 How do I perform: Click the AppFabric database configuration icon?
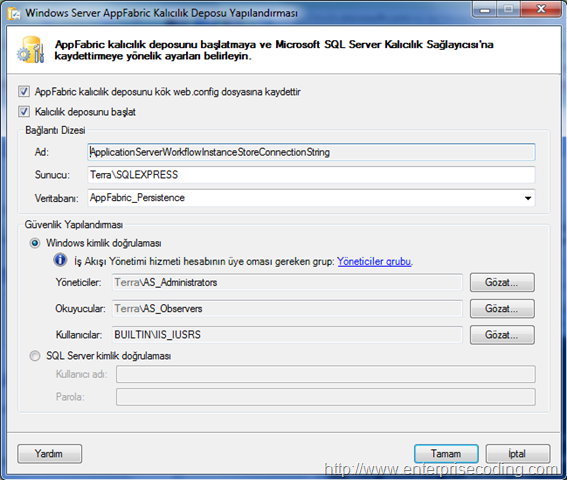point(31,50)
